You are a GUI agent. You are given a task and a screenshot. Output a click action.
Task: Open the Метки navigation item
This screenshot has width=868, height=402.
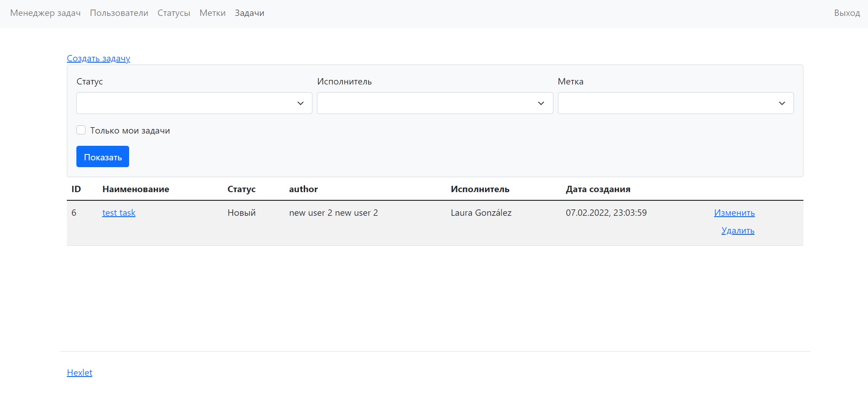pyautogui.click(x=212, y=13)
